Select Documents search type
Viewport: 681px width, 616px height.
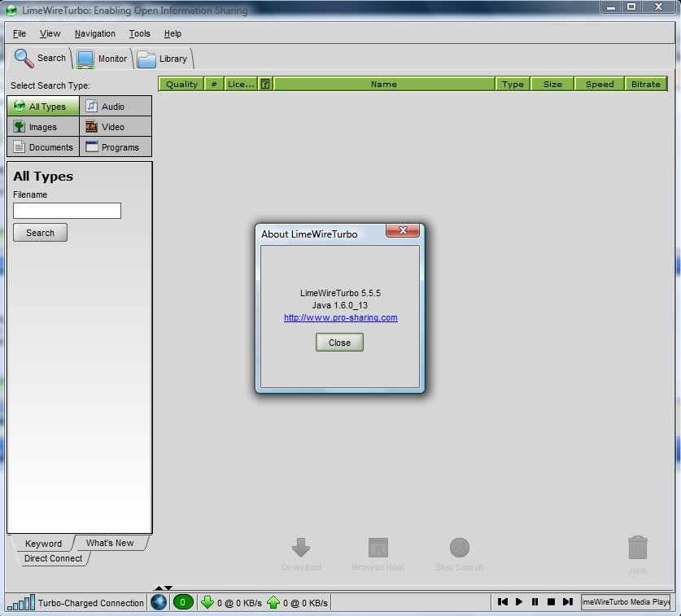pyautogui.click(x=43, y=146)
